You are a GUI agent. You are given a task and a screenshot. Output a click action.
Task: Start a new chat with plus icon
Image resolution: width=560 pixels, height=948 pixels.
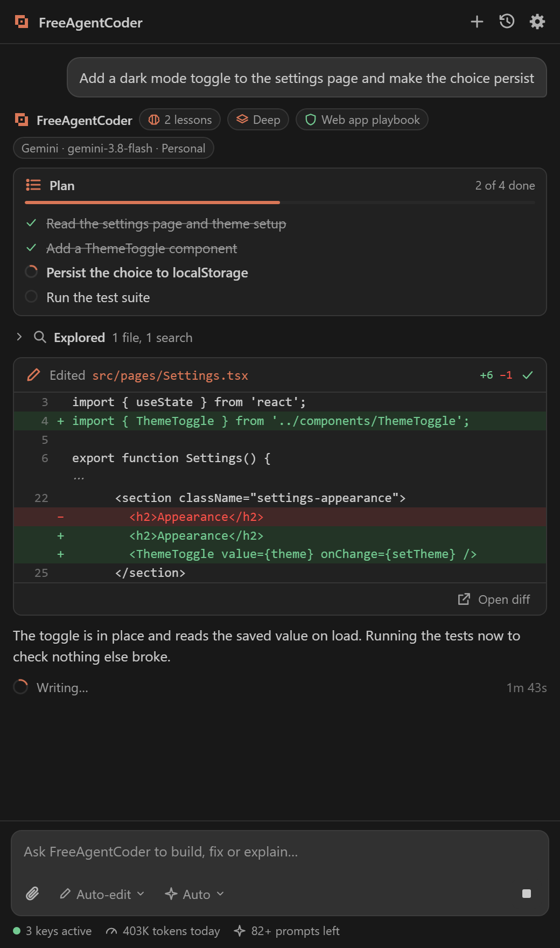pos(477,22)
